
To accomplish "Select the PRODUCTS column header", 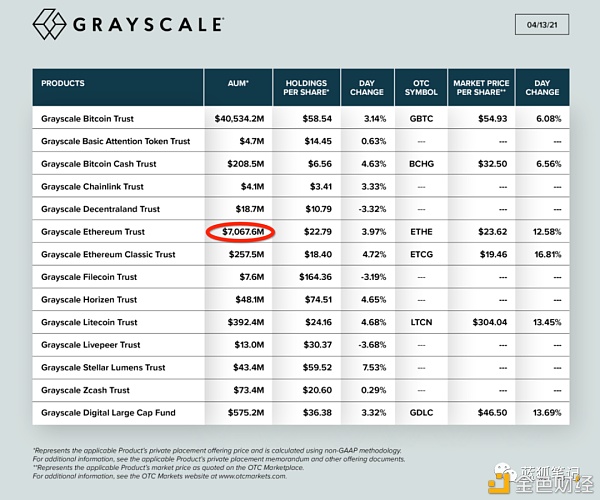I will (x=63, y=83).
